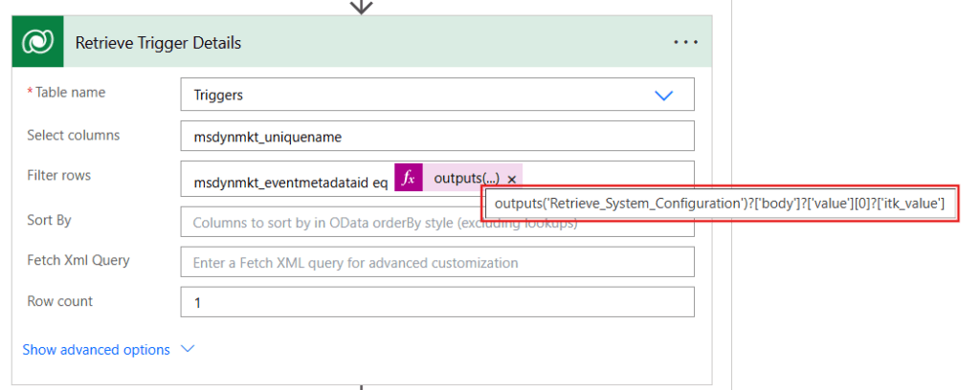980x390 pixels.
Task: Click the connector arrow above the action
Action: 361,7
